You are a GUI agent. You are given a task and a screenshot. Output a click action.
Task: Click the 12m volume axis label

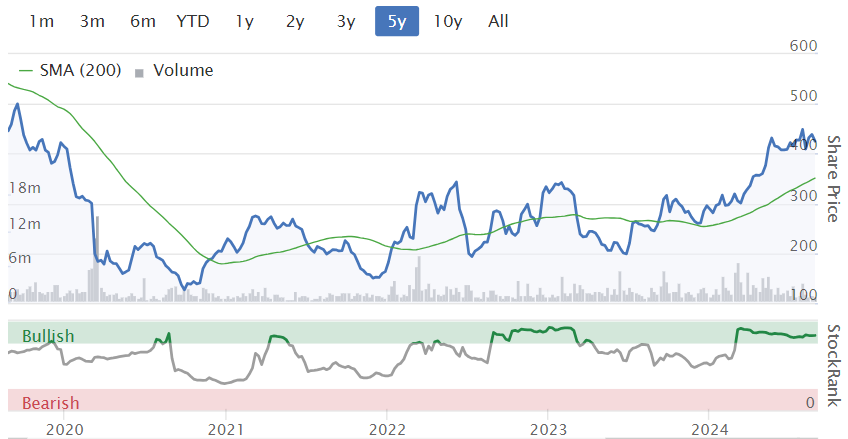pos(25,223)
